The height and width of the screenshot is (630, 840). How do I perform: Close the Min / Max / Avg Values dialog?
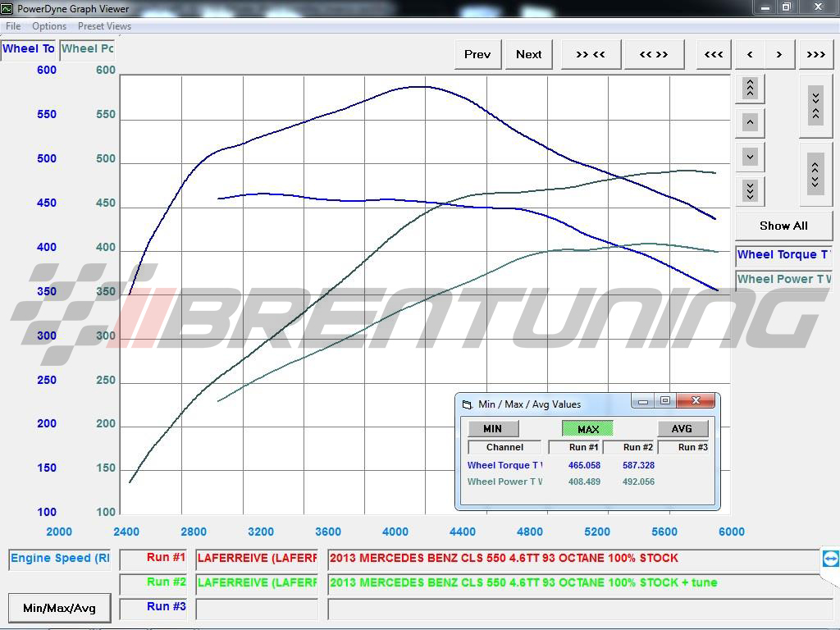tap(696, 400)
